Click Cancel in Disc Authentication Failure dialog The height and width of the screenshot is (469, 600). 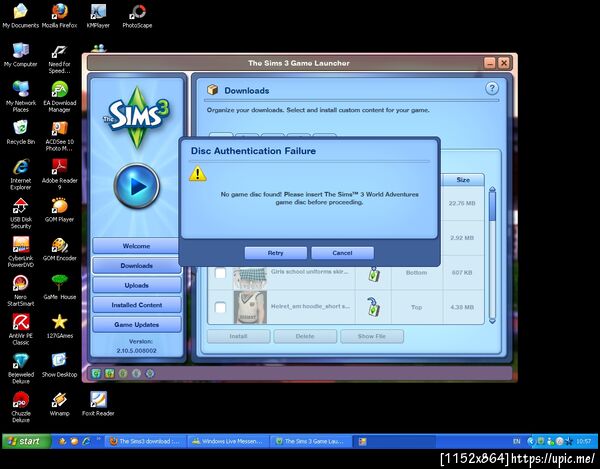point(342,253)
